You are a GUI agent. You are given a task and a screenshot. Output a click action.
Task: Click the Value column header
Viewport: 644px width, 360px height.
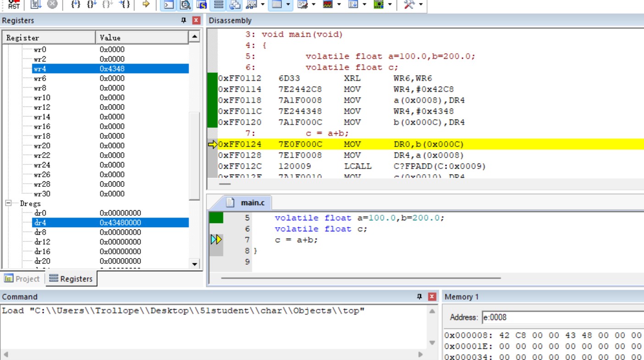click(142, 38)
